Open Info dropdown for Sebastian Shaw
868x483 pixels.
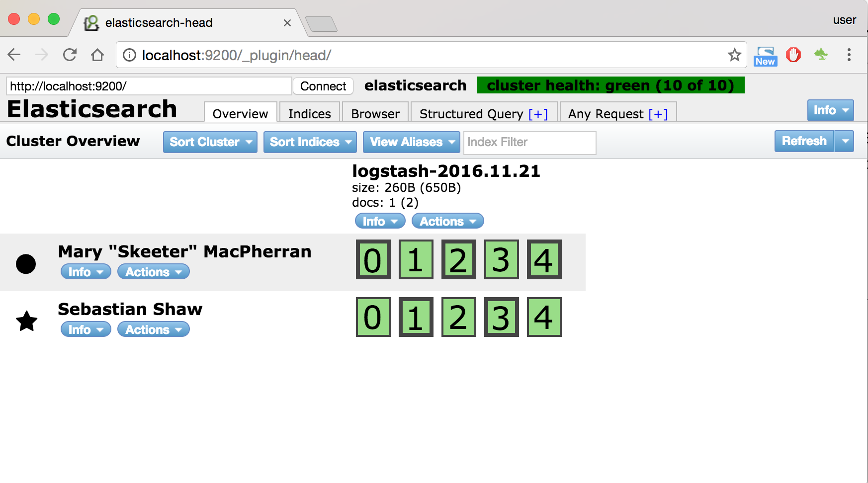pyautogui.click(x=86, y=329)
